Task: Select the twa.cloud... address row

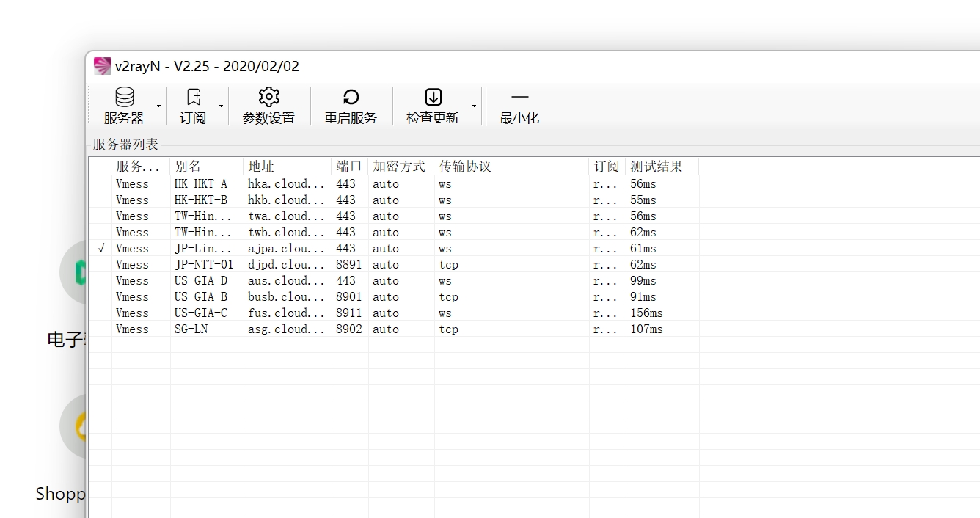Action: [394, 216]
